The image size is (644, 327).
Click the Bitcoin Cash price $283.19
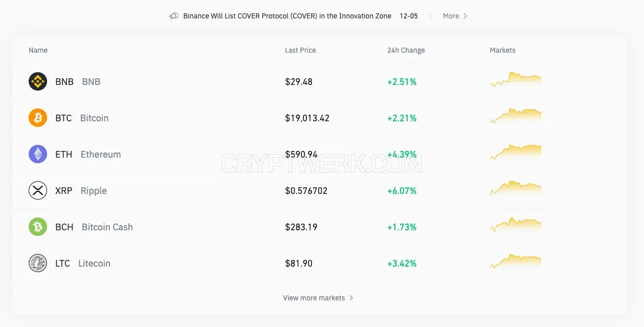pyautogui.click(x=301, y=227)
